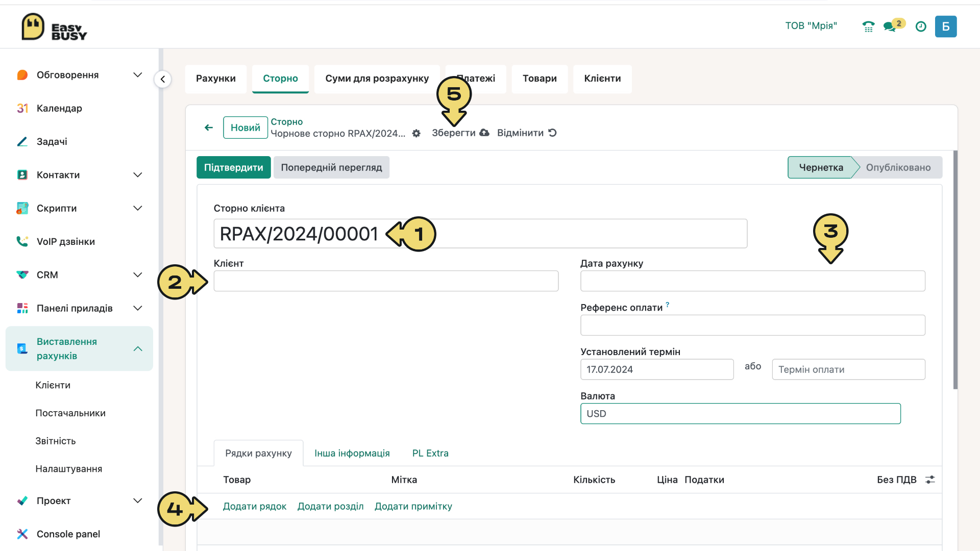Click the Додати рядок link
The width and height of the screenshot is (980, 551).
click(x=255, y=506)
